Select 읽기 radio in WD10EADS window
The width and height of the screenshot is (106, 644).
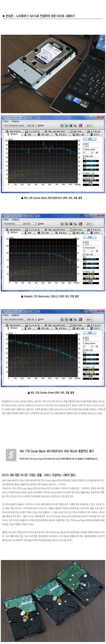[84, 338]
